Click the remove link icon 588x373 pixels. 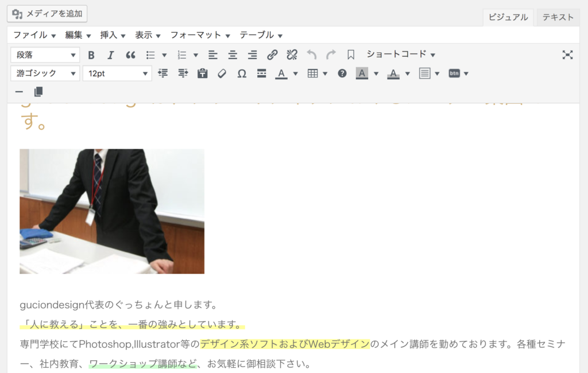pyautogui.click(x=292, y=55)
